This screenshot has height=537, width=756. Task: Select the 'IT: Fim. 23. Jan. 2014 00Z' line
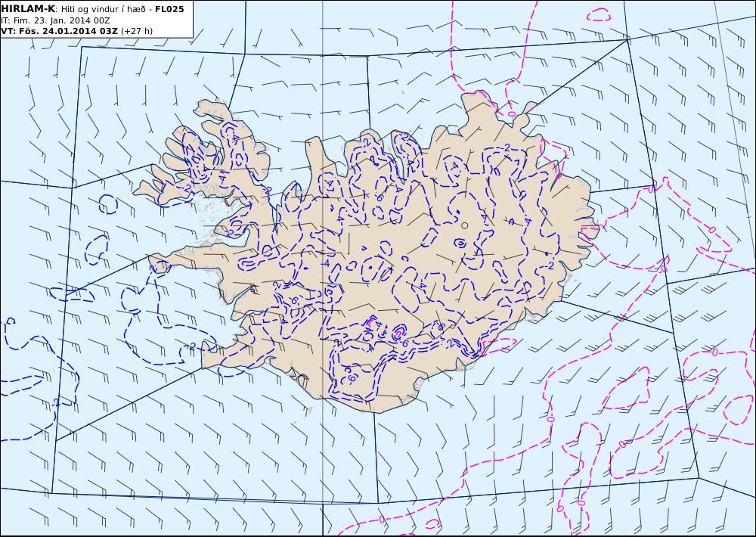[55, 20]
